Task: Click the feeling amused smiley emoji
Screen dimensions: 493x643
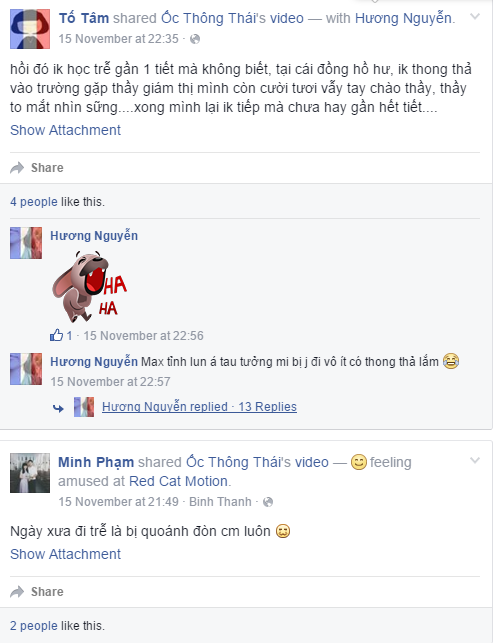Action: pos(358,463)
